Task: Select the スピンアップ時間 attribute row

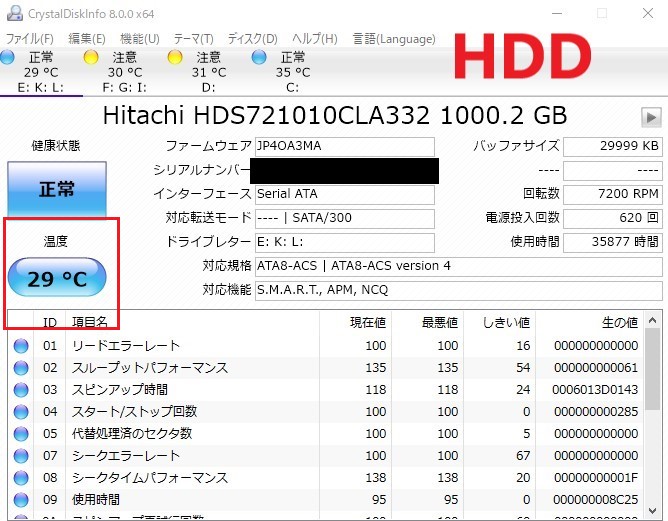Action: click(326, 389)
